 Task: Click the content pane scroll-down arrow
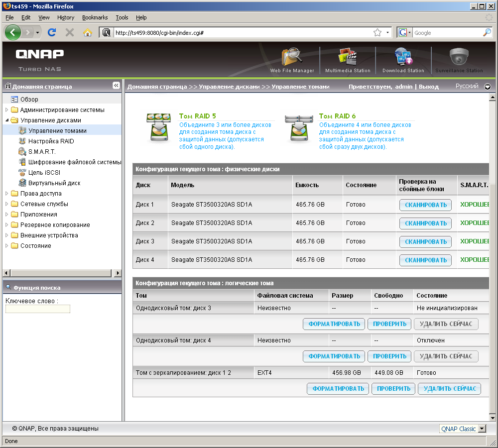point(492,418)
